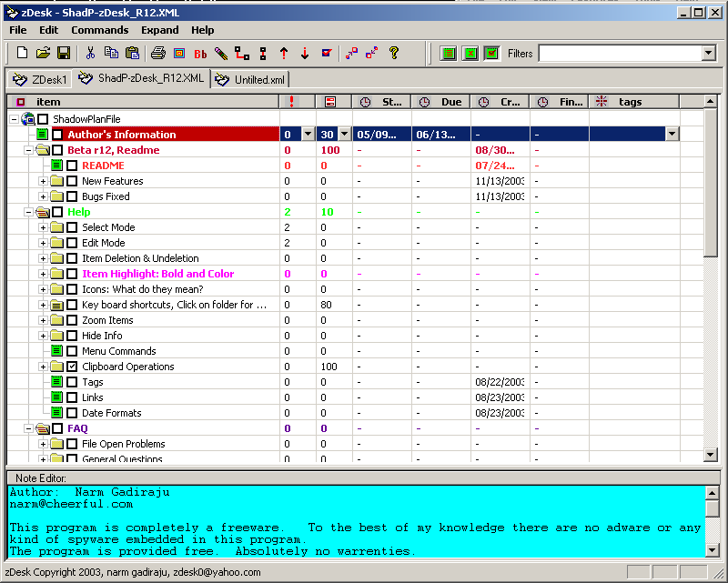Click the blue checkmark toolbar icon
The height and width of the screenshot is (583, 728).
pos(327,53)
